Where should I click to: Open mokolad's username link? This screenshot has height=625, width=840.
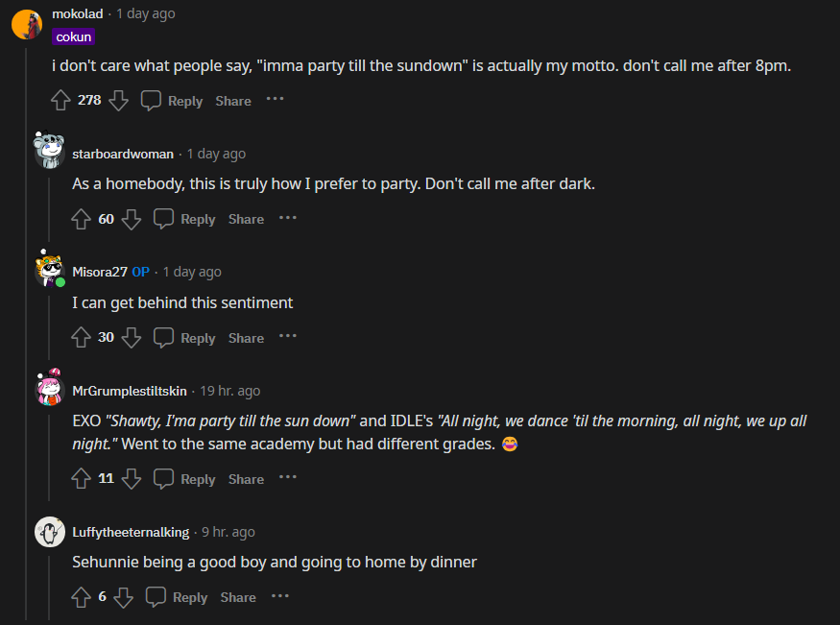76,13
